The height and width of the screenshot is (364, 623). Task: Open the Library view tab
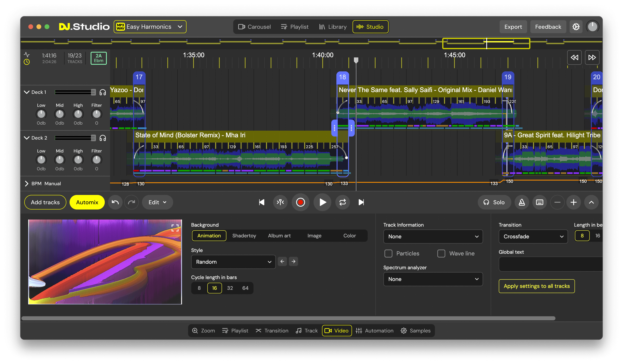tap(333, 27)
